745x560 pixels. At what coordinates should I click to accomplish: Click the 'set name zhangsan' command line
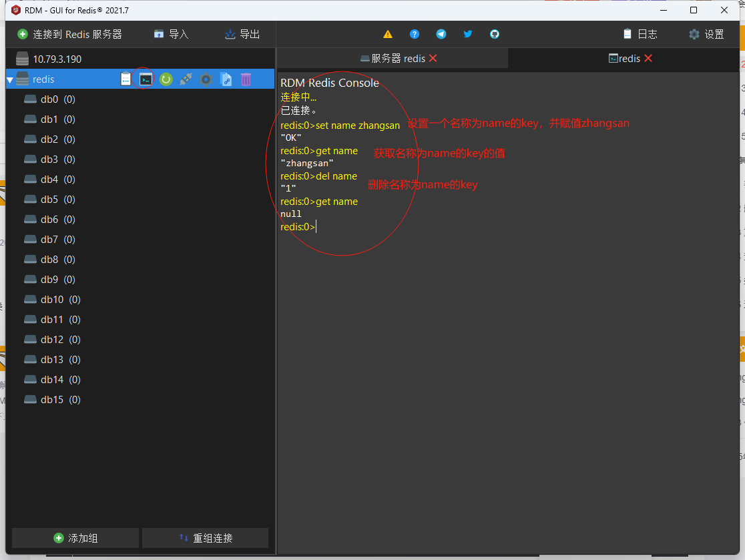pos(340,125)
